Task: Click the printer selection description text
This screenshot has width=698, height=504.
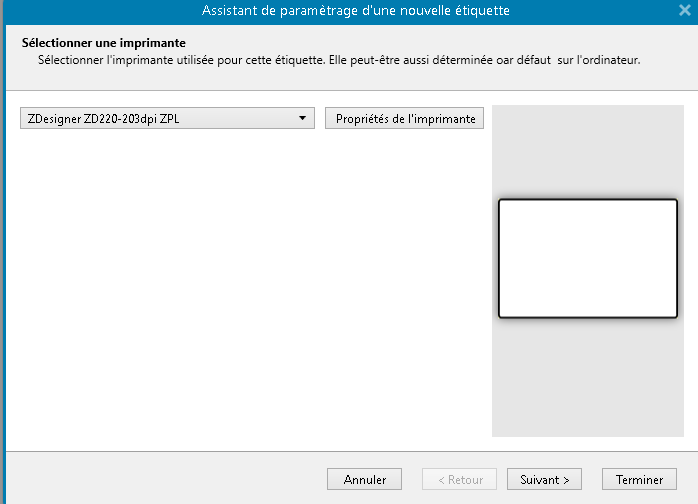Action: click(338, 60)
